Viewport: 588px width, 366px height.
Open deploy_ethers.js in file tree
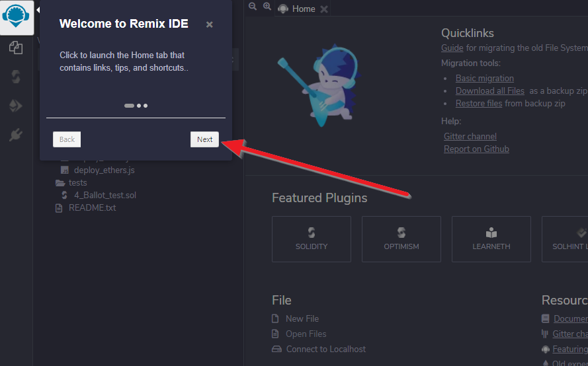coord(105,170)
